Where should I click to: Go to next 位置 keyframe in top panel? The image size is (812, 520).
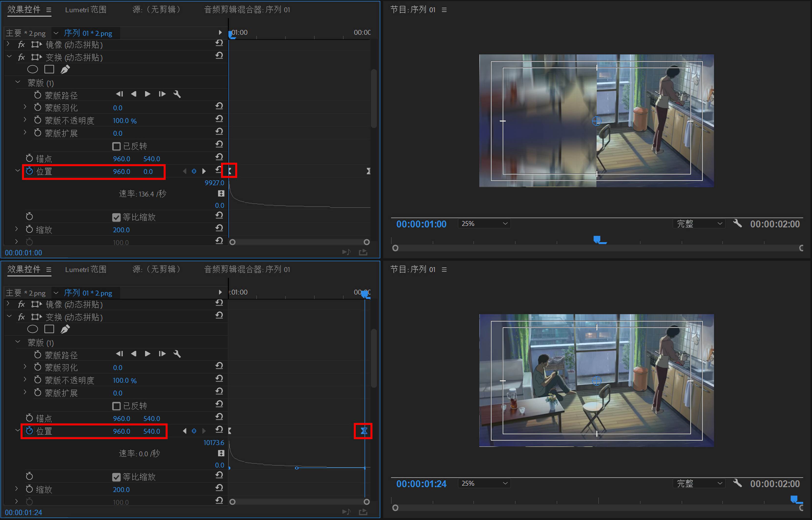click(x=204, y=172)
